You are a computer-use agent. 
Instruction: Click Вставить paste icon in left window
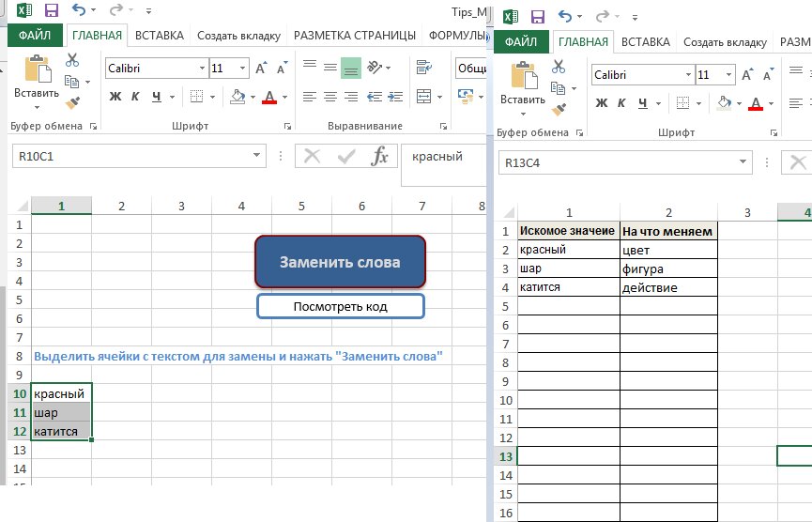[x=38, y=69]
